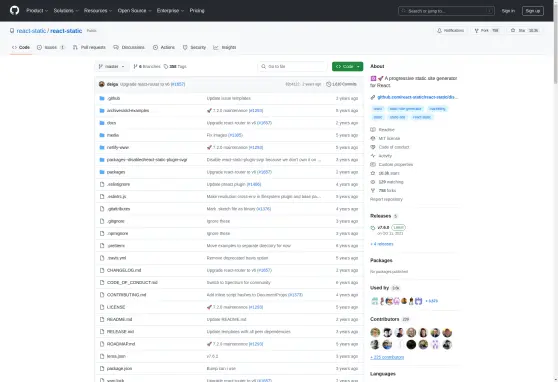The image size is (558, 382).
Task: Open the .gitattributes file
Action: pos(119,209)
